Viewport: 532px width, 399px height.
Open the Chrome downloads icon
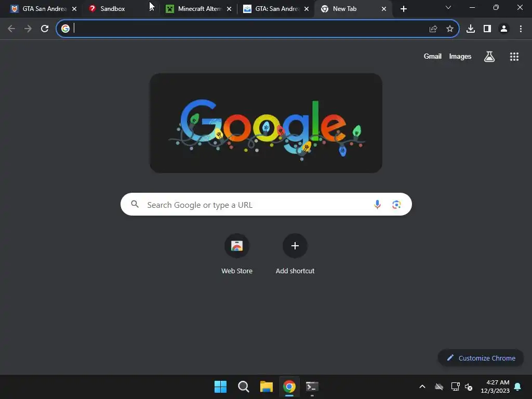tap(471, 29)
